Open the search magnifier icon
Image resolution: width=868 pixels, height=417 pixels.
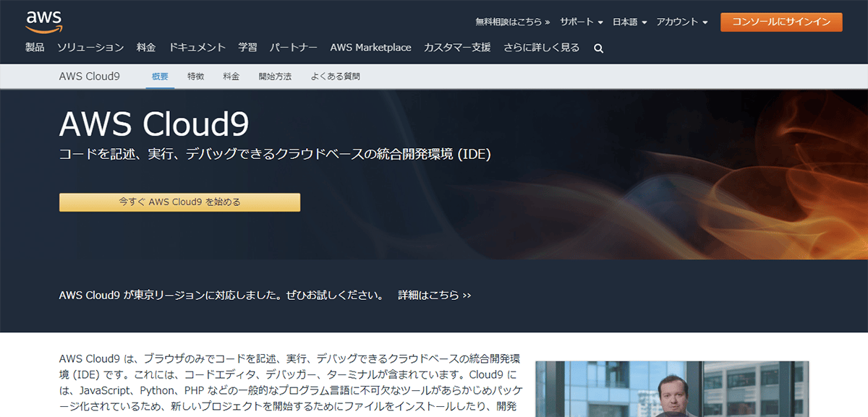[x=598, y=48]
